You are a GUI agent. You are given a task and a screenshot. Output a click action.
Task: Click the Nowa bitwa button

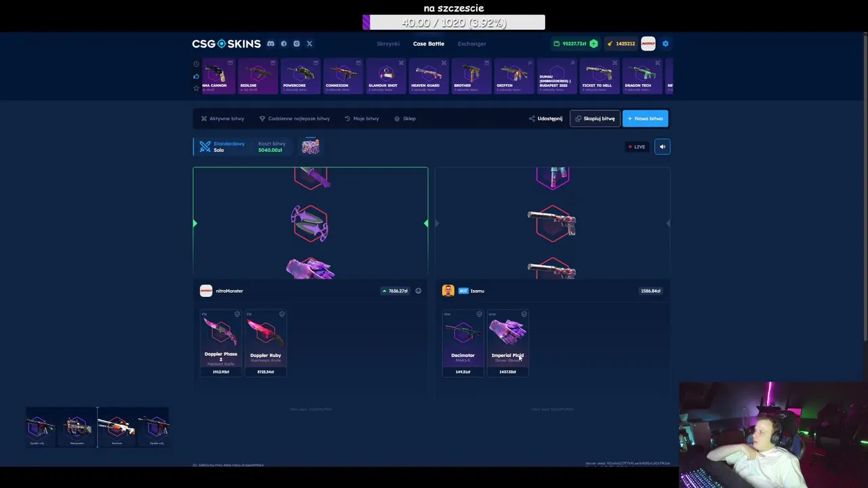(645, 119)
